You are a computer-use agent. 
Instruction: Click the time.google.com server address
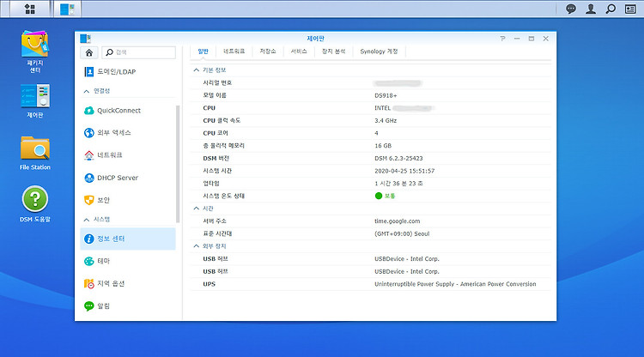398,221
